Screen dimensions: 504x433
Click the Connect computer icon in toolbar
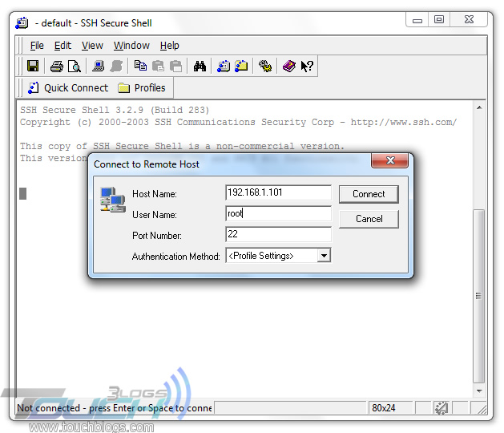(98, 67)
